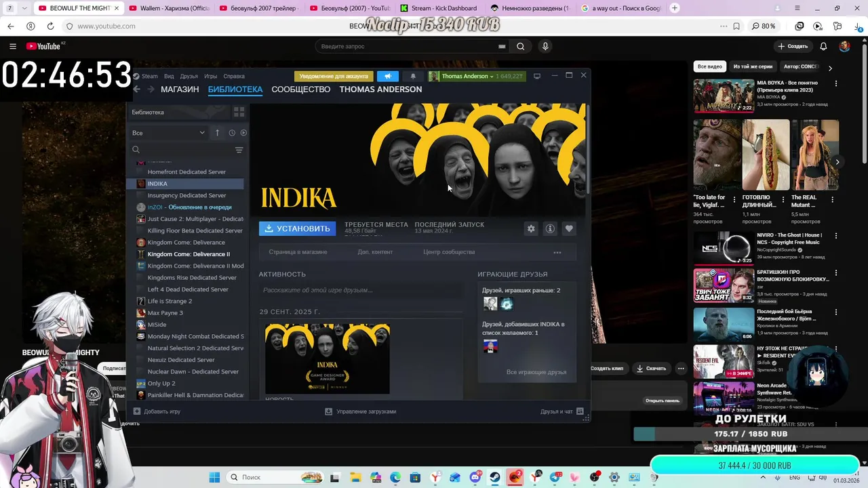Toggle the ready-to-play filter in library
This screenshot has height=488, width=868.
(243, 133)
